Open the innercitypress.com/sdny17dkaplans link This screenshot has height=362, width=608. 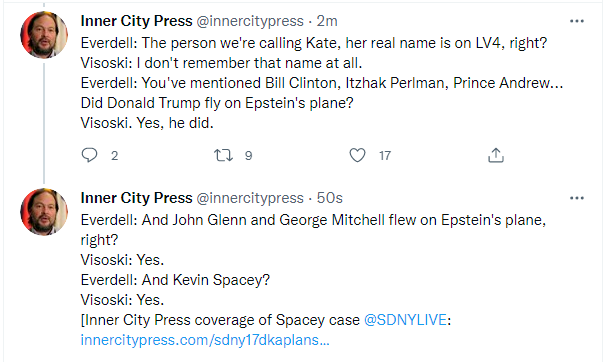pyautogui.click(x=205, y=340)
